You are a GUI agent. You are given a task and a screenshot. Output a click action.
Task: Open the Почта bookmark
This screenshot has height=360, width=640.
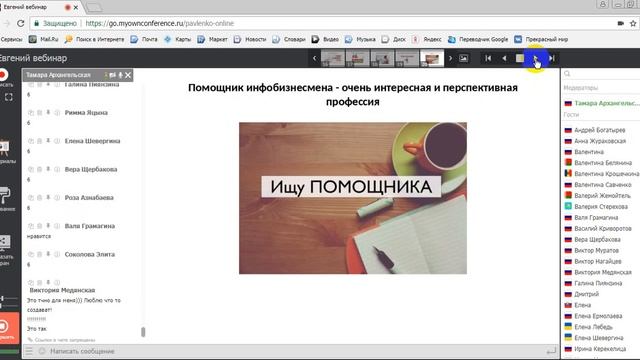click(x=144, y=39)
